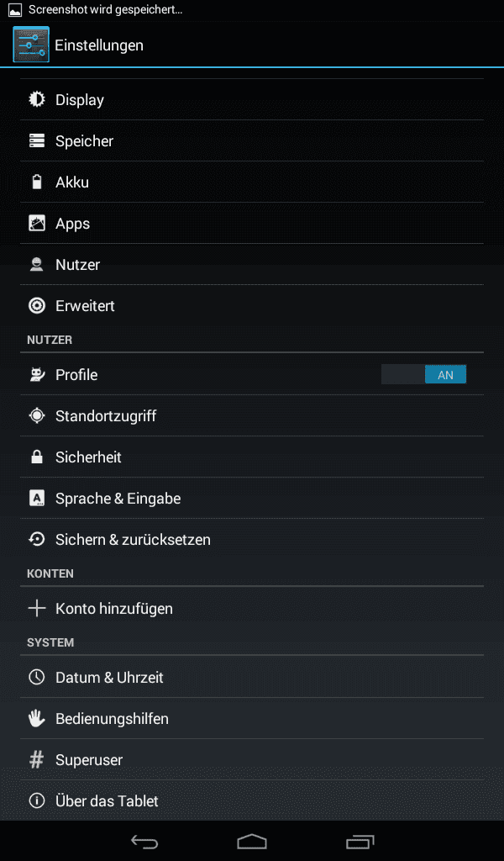Viewport: 504px width, 861px height.
Task: Open the Bedienungshilfen hand icon
Action: [x=37, y=718]
